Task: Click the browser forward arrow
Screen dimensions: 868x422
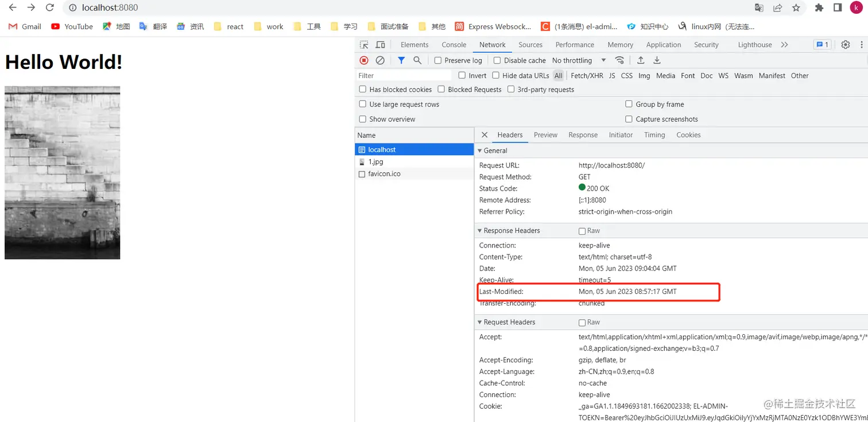Action: [x=31, y=7]
